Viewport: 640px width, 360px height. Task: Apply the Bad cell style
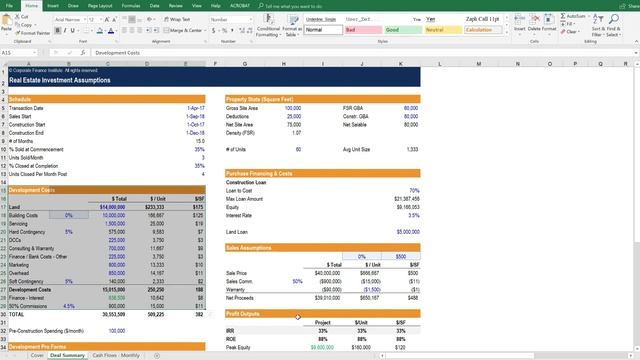[x=363, y=30]
